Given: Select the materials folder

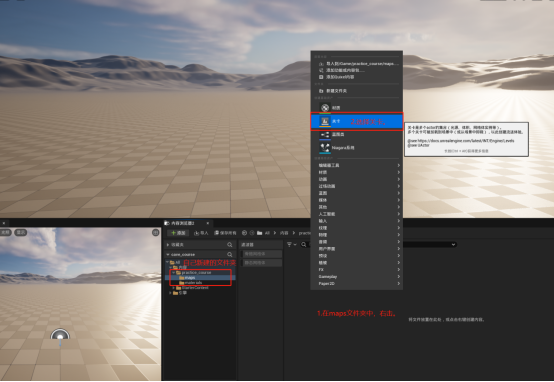Looking at the screenshot, I should point(191,283).
